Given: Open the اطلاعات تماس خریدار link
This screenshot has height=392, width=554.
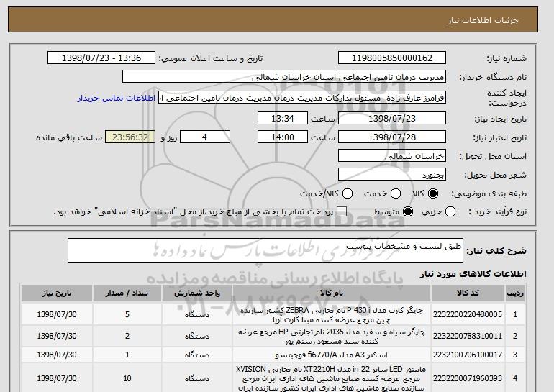Looking at the screenshot, I should 117,98.
